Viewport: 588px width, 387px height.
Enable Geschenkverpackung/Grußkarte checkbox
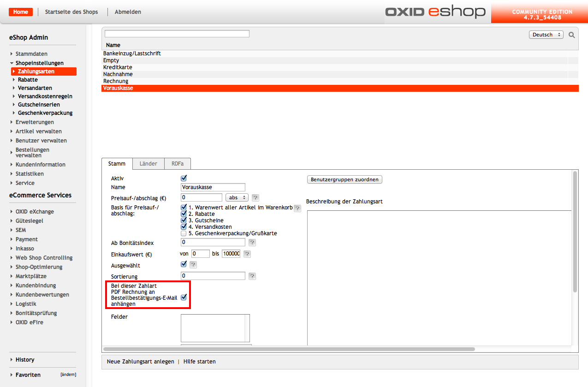(184, 233)
